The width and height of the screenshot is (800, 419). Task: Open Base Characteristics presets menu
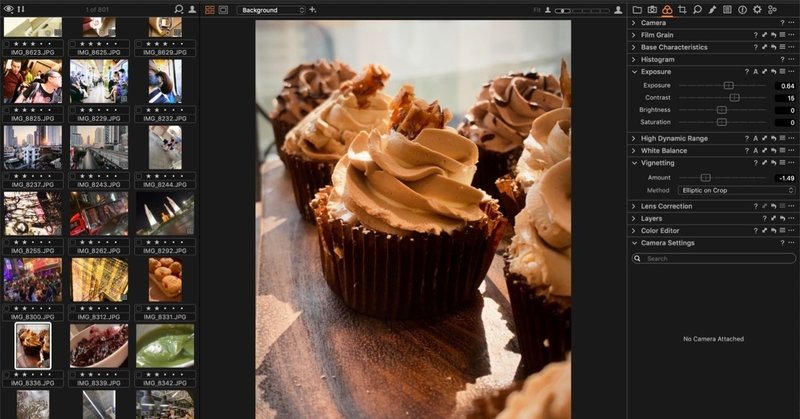(x=782, y=47)
